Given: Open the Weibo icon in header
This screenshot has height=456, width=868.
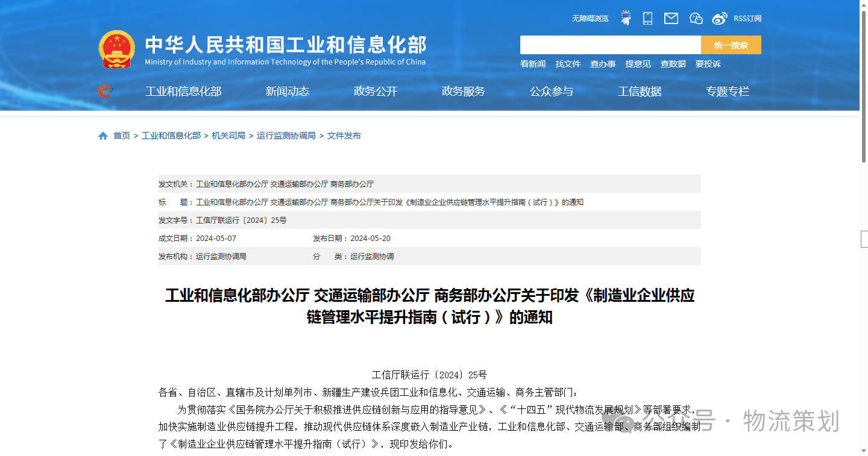Looking at the screenshot, I should pyautogui.click(x=720, y=19).
